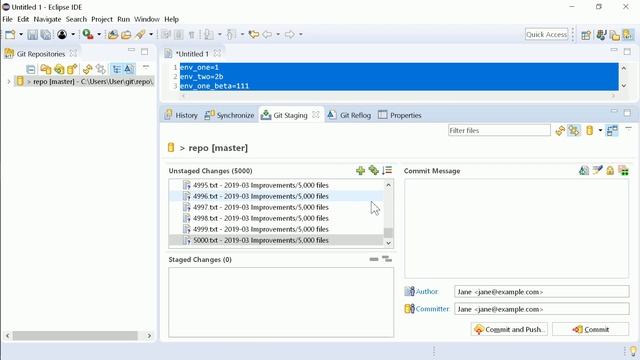Click Create new Git repository icon
640x360 pixels.
[72, 69]
